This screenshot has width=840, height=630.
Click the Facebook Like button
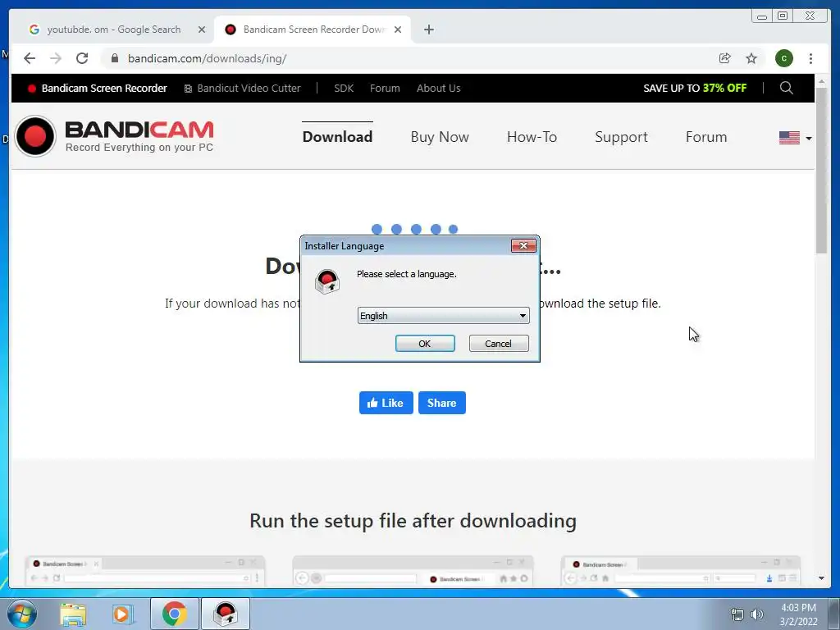coord(386,403)
